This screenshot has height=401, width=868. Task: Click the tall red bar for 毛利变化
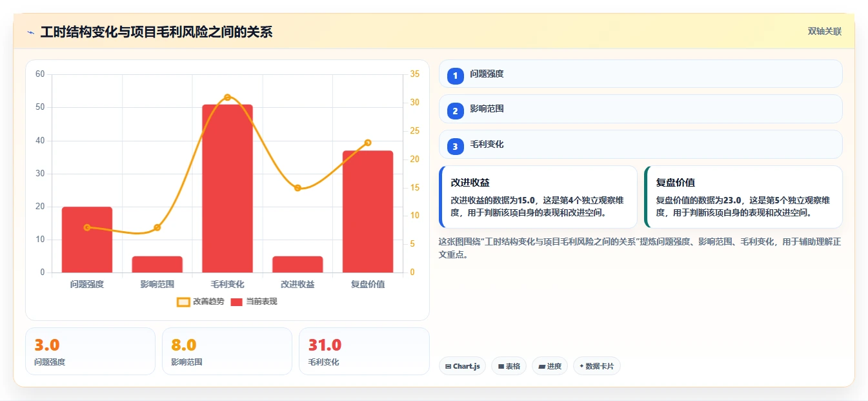tap(227, 189)
